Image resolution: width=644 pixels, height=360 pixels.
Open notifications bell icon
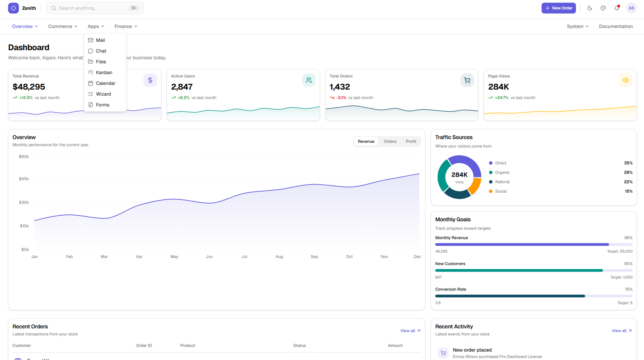coord(617,8)
